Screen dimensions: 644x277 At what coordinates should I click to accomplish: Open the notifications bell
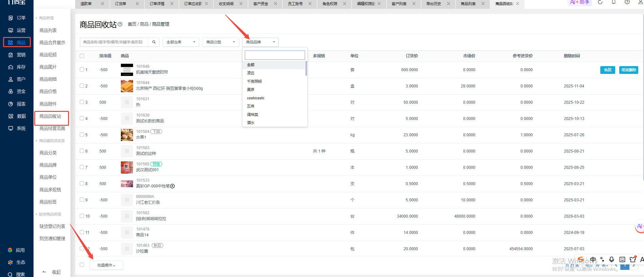click(x=614, y=2)
